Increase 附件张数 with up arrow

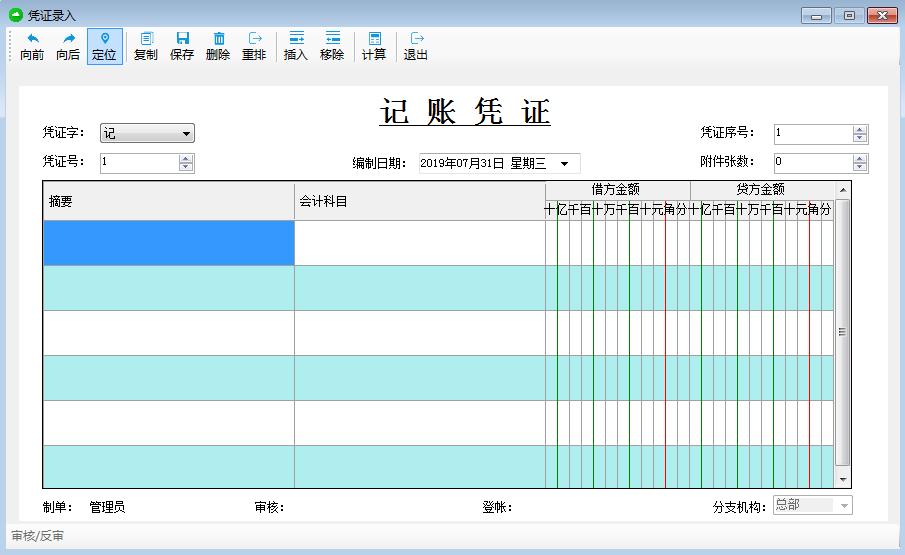click(x=860, y=159)
